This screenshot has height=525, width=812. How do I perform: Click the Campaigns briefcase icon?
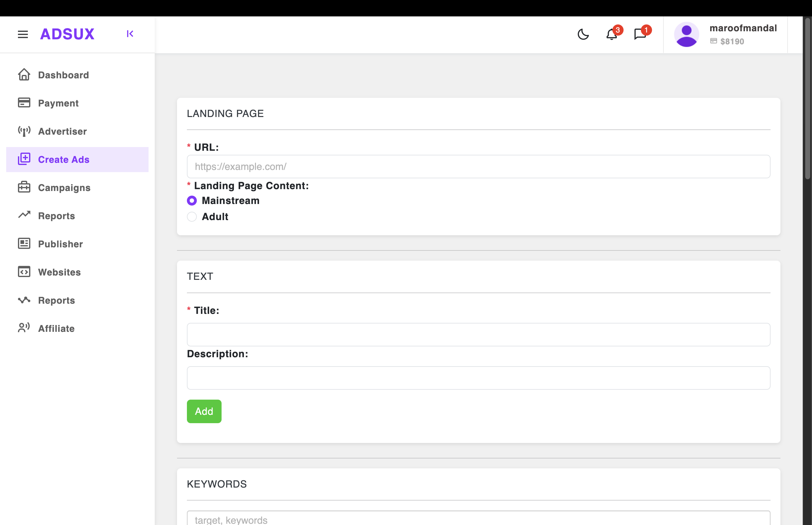point(24,187)
